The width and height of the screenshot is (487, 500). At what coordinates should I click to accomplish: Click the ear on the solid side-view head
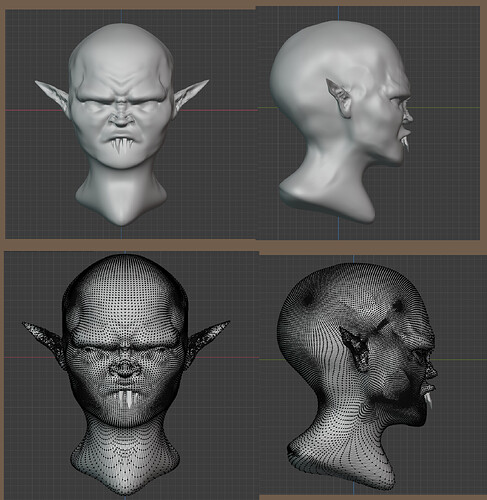click(339, 98)
